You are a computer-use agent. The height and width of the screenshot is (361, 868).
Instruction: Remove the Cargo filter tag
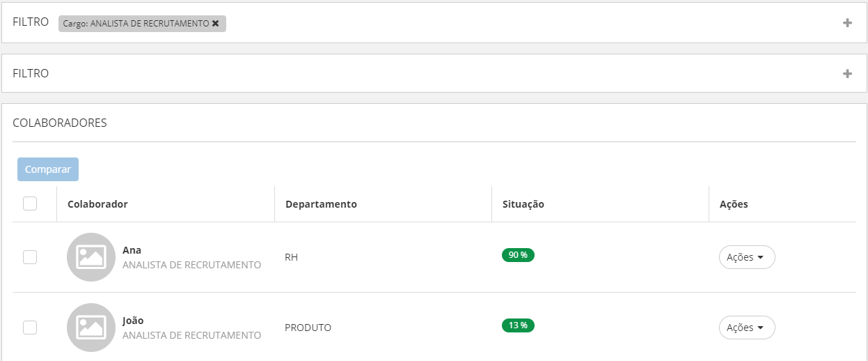216,24
